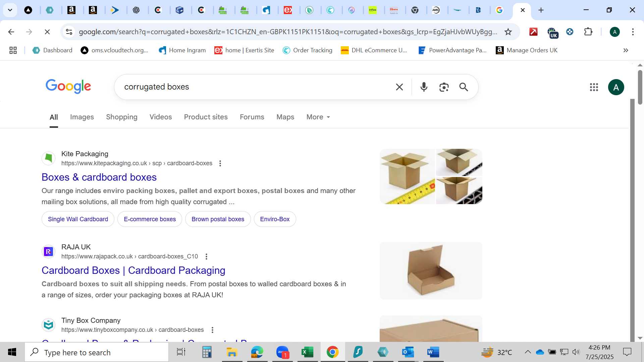This screenshot has height=362, width=644.
Task: Open the Order Tracking bookmark
Action: point(308,50)
